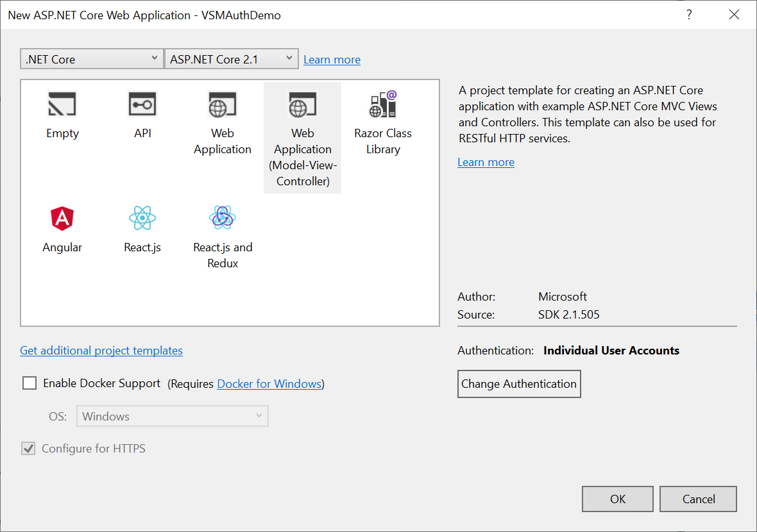Choose the API template icon
The width and height of the screenshot is (757, 532).
pyautogui.click(x=142, y=104)
